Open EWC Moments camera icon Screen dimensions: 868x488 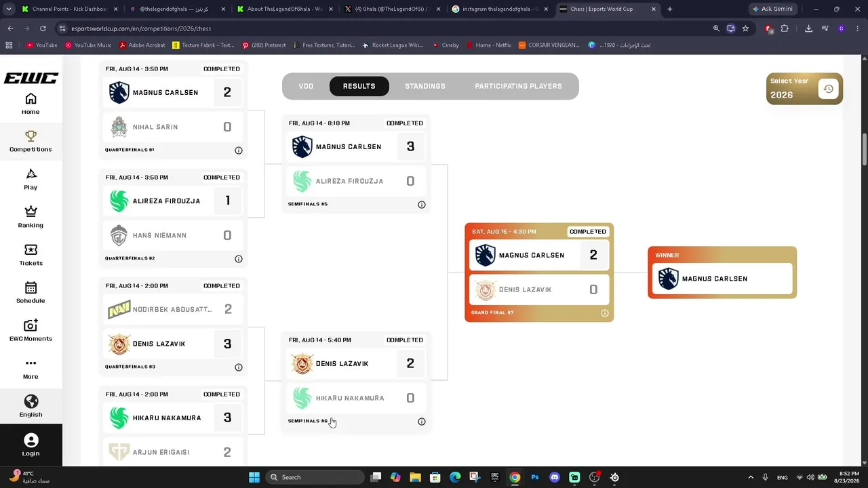(31, 326)
